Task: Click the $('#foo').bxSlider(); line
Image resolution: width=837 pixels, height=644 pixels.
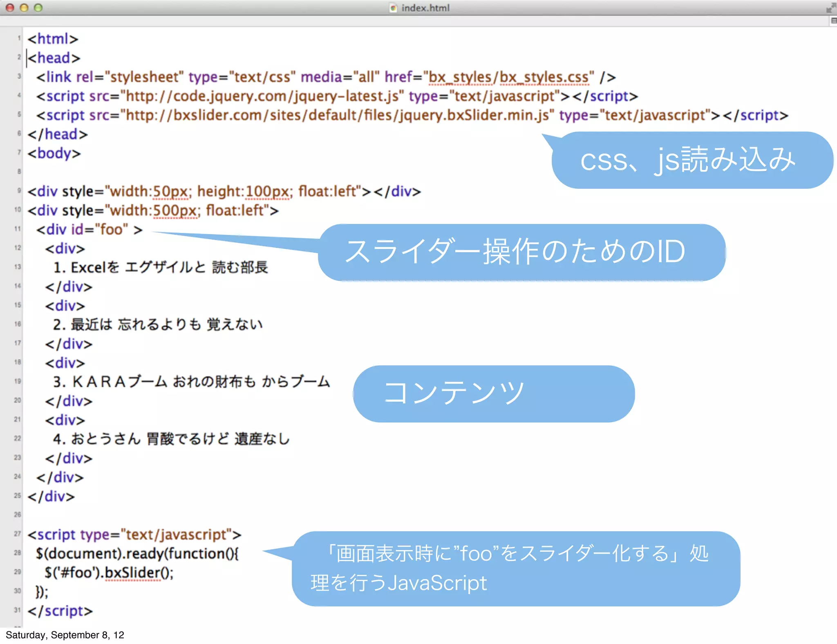Action: (x=109, y=572)
